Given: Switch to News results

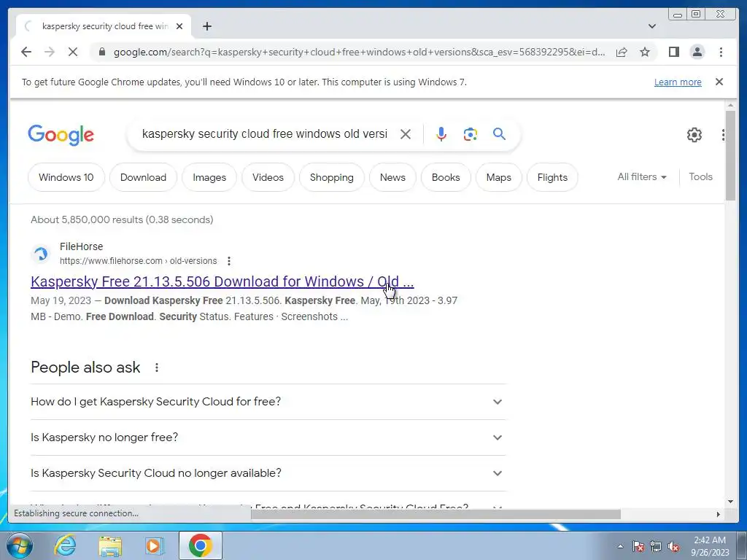Looking at the screenshot, I should [x=392, y=177].
